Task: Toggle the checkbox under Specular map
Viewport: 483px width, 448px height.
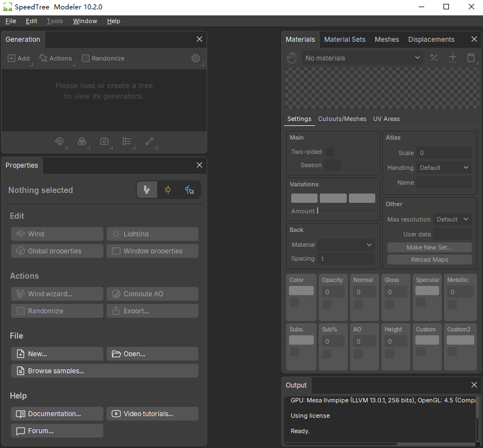Action: [421, 302]
